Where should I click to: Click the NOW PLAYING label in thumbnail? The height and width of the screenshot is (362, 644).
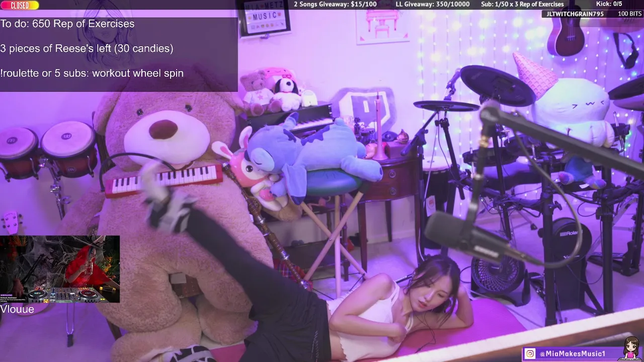pos(6,295)
